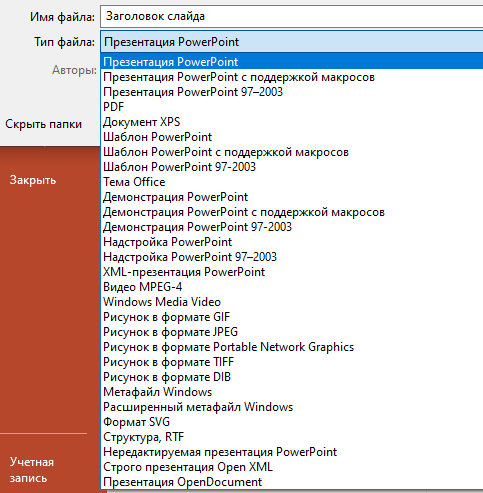Choose Метафайл Windows format

[x=292, y=392]
